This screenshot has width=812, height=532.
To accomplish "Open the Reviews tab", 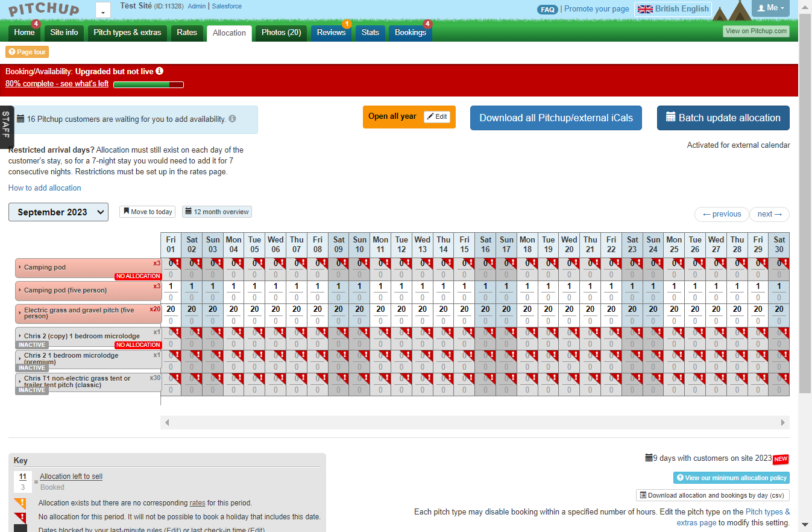I will (x=331, y=33).
